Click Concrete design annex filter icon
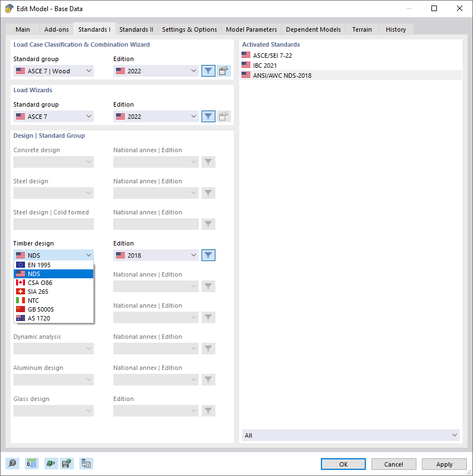 208,162
